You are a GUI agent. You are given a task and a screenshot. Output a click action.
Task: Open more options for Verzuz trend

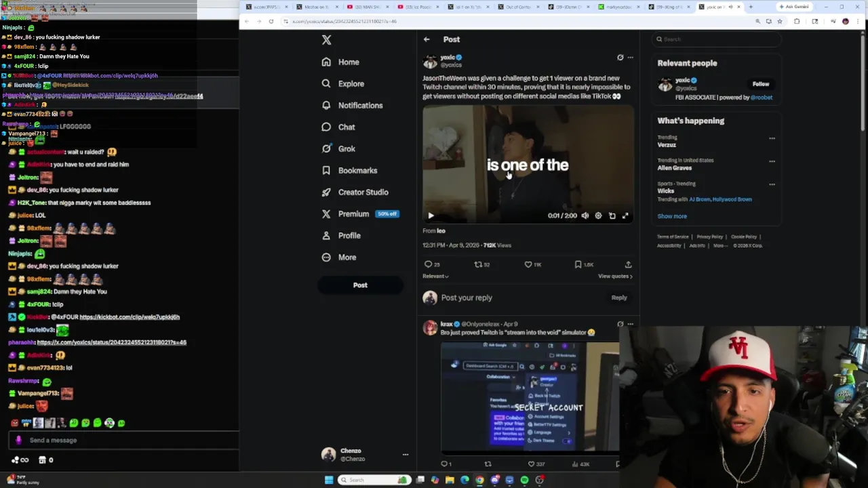click(x=772, y=138)
